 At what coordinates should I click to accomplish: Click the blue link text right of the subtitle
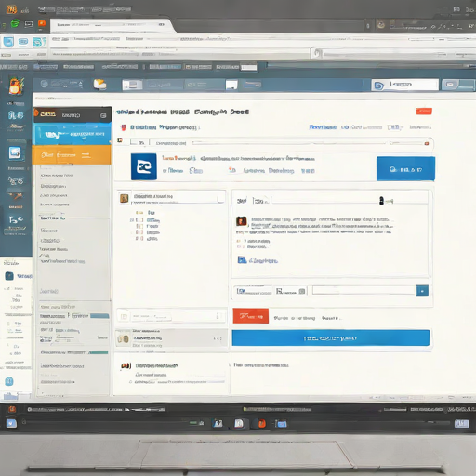point(323,127)
